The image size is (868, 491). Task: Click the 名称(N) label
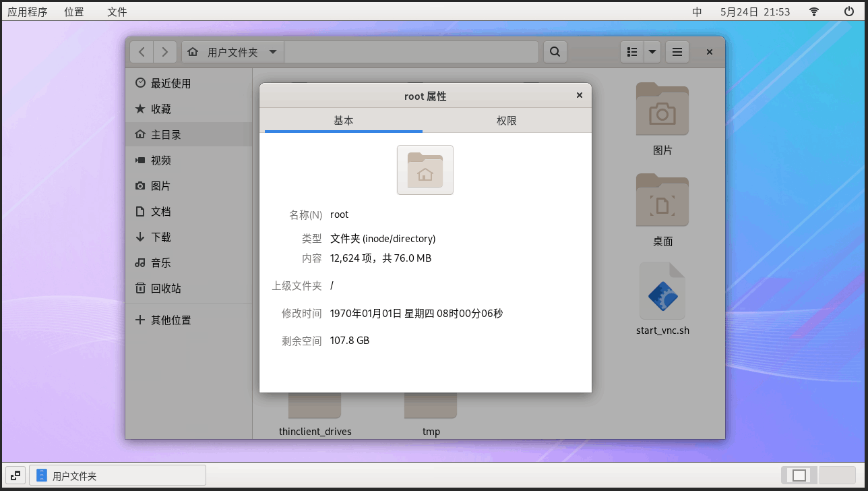coord(305,214)
